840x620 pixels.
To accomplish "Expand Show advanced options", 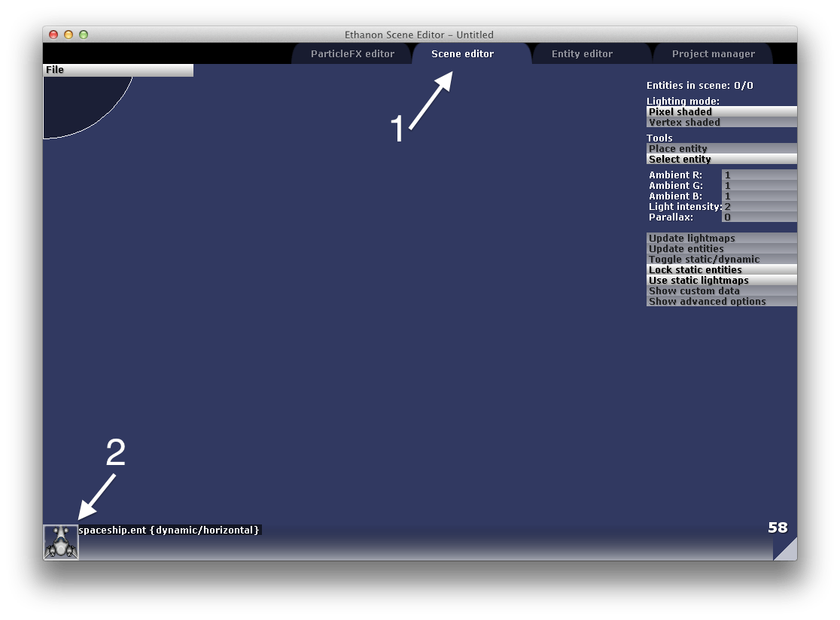I will pyautogui.click(x=720, y=301).
